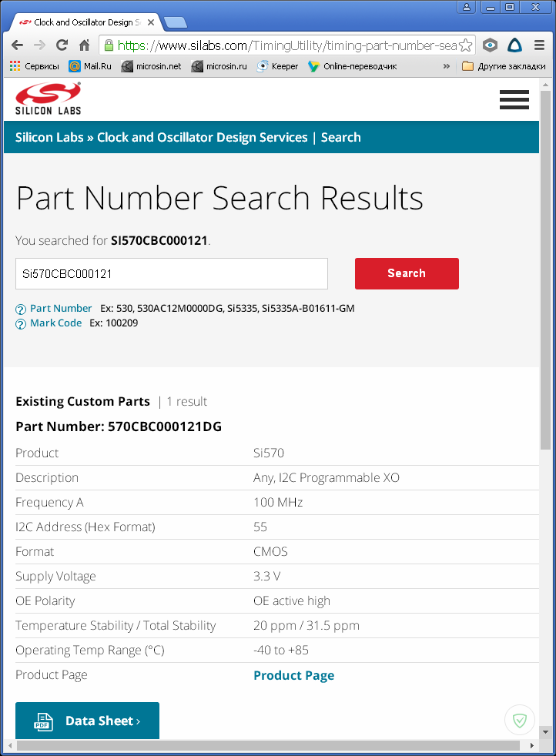This screenshot has width=556, height=756.
Task: Open the Data Sheet PDF button
Action: pyautogui.click(x=87, y=721)
